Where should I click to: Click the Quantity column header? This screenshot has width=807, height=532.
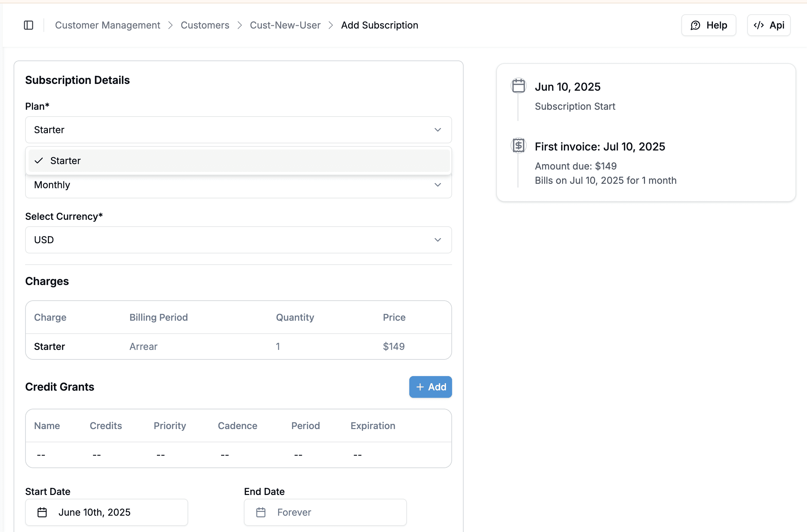295,317
